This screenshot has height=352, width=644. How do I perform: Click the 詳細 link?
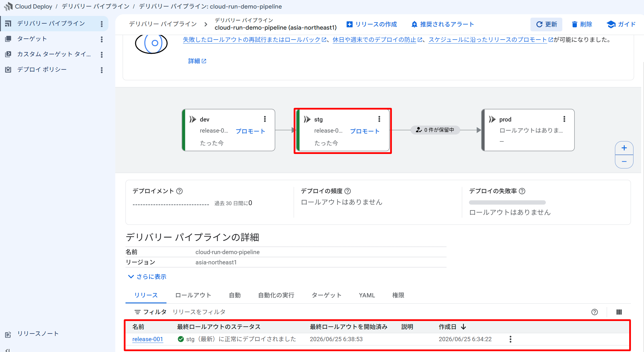(197, 61)
